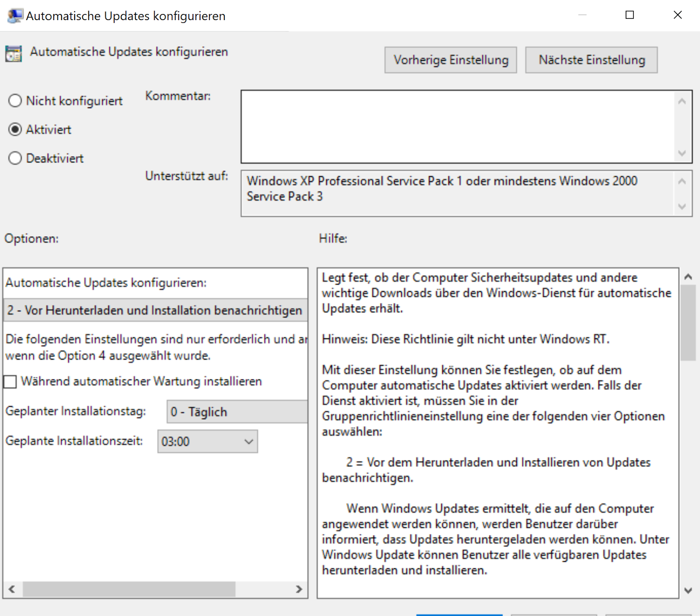Close the Automatische Updates konfigurieren window
This screenshot has width=700, height=616.
click(678, 15)
